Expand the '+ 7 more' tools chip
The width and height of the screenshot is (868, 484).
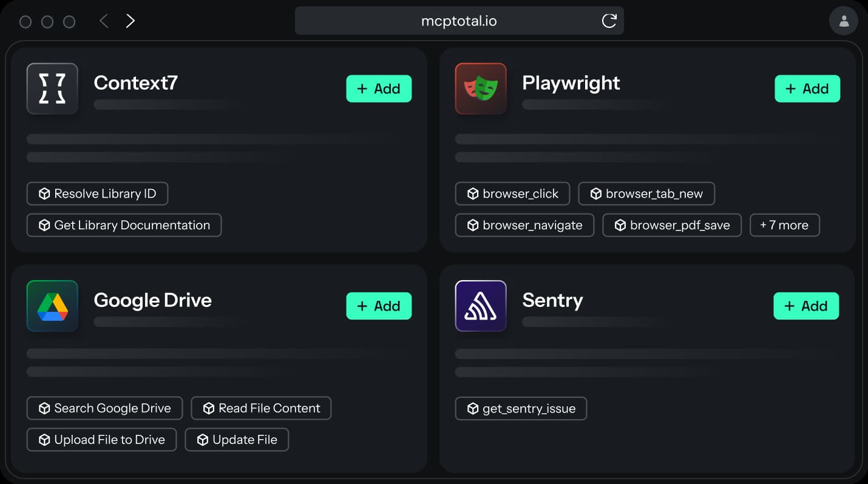coord(784,225)
